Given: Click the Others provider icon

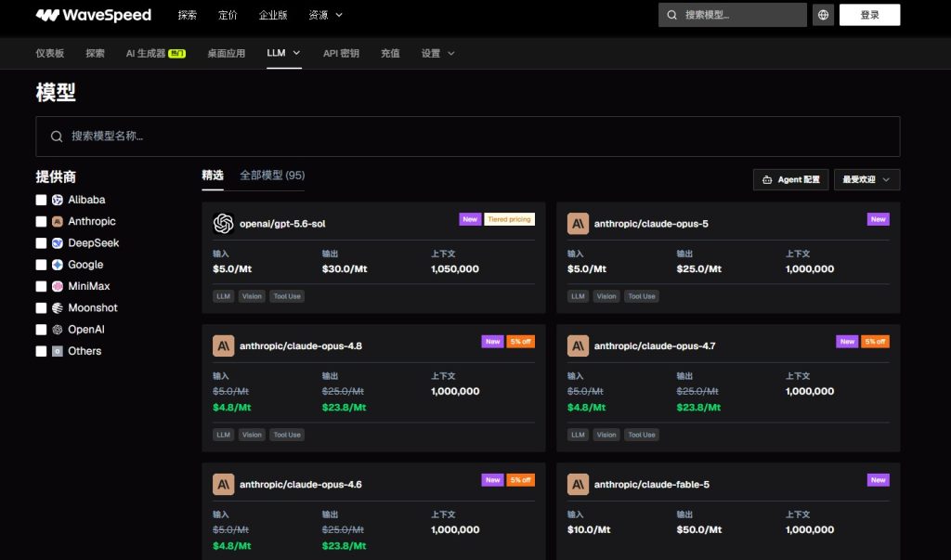Looking at the screenshot, I should [58, 351].
